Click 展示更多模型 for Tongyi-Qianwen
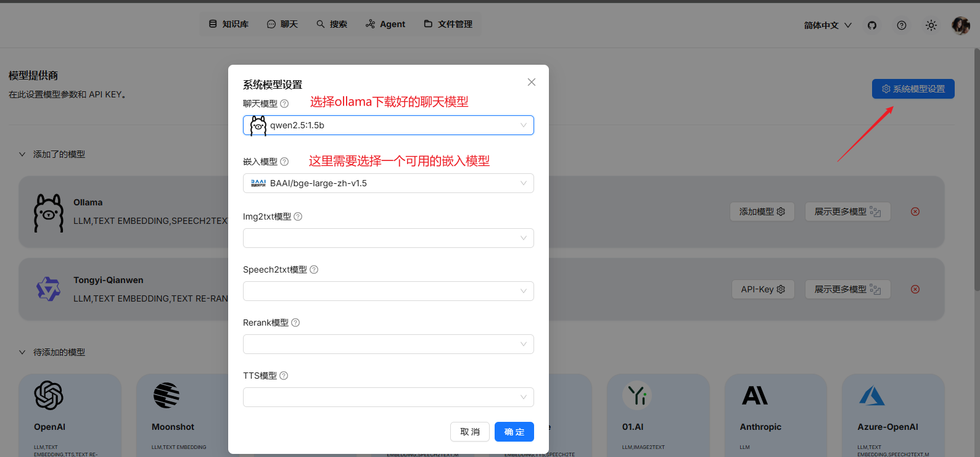The image size is (980, 457). tap(848, 289)
